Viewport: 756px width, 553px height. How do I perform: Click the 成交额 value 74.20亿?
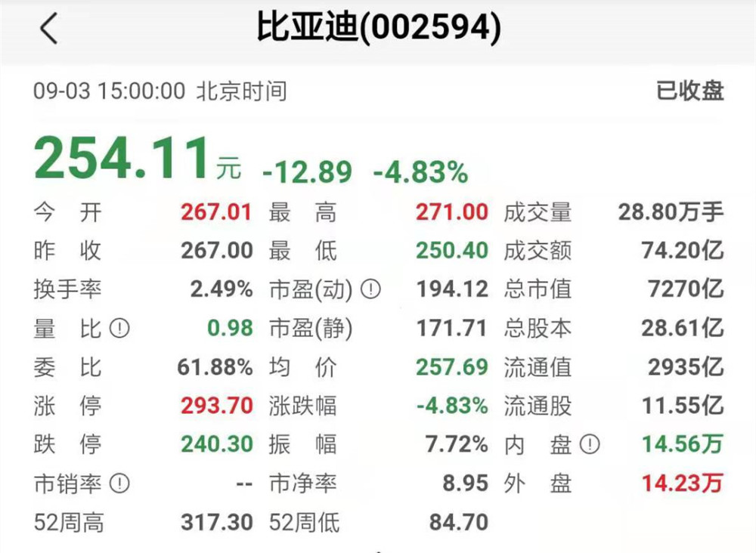click(x=683, y=251)
